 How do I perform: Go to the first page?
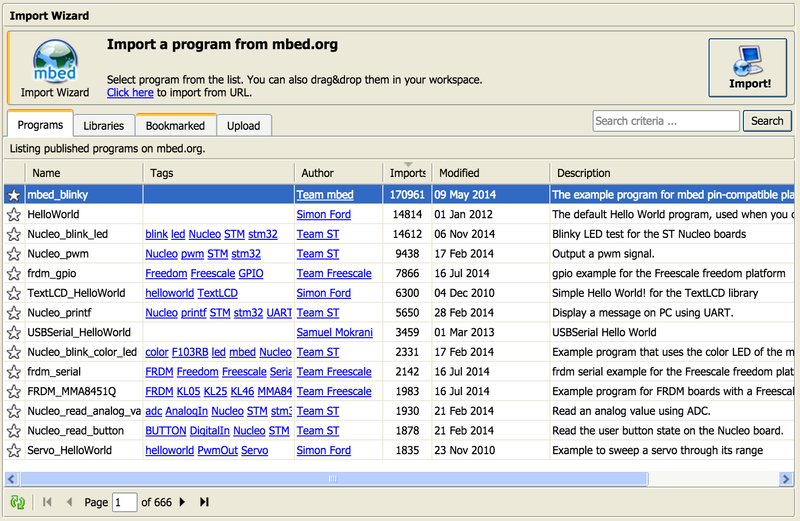(x=47, y=502)
